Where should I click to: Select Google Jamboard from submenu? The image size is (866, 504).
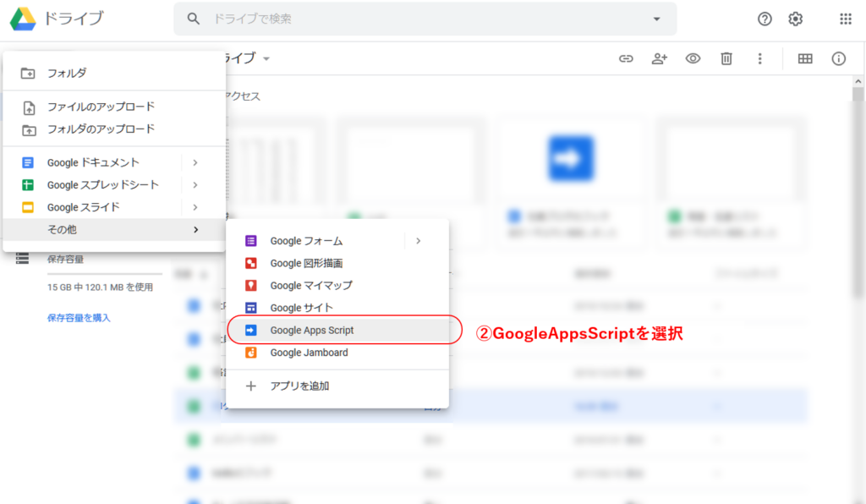coord(309,353)
